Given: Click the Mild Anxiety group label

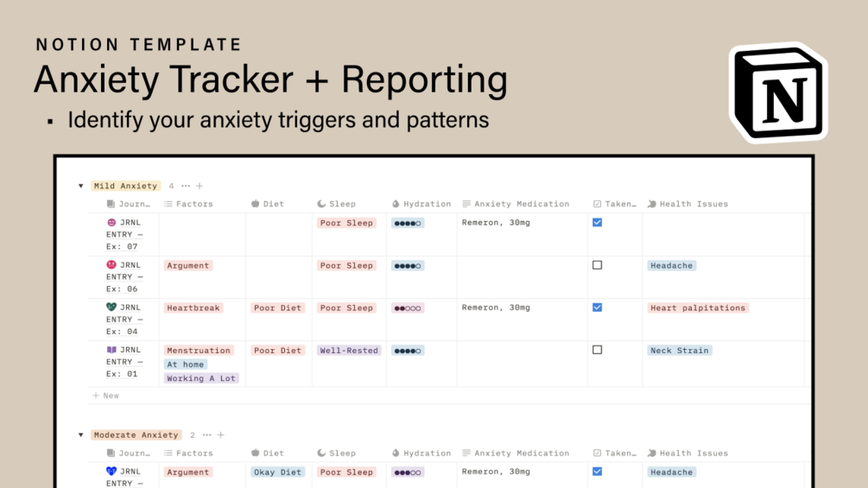Looking at the screenshot, I should (x=125, y=186).
